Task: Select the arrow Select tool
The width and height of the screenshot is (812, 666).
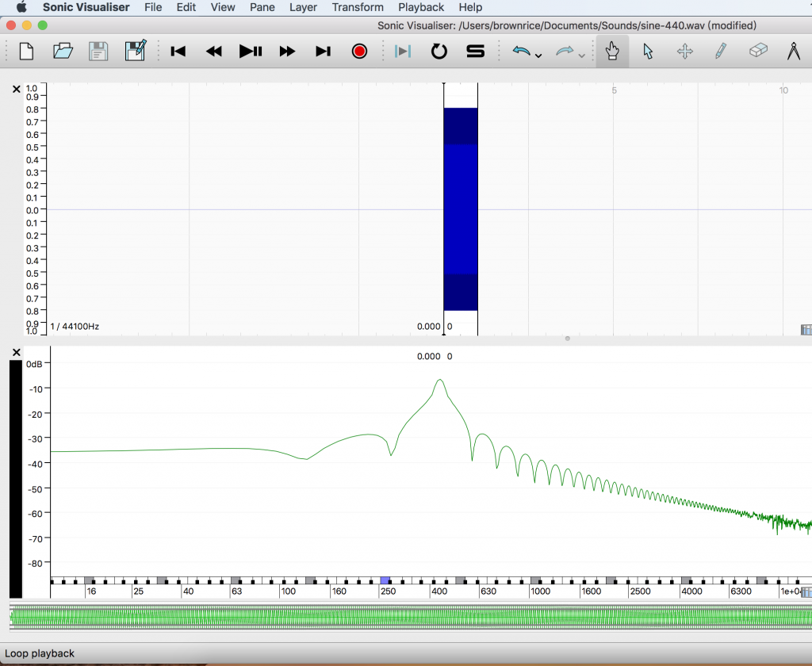Action: pyautogui.click(x=649, y=52)
